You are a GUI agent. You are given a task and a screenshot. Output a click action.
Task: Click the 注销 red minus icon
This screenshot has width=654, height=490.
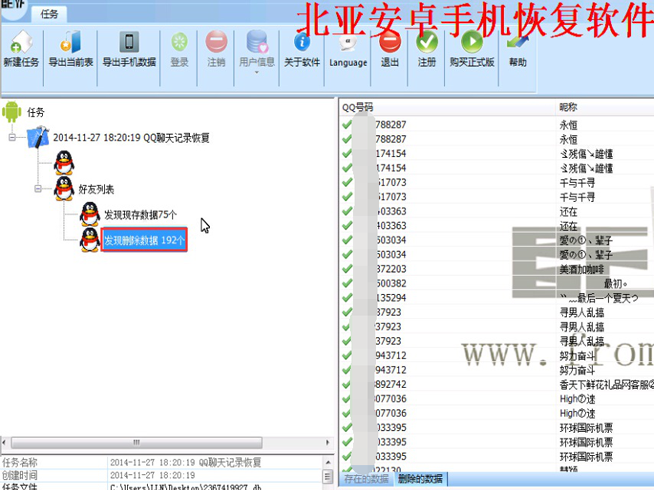[x=216, y=42]
